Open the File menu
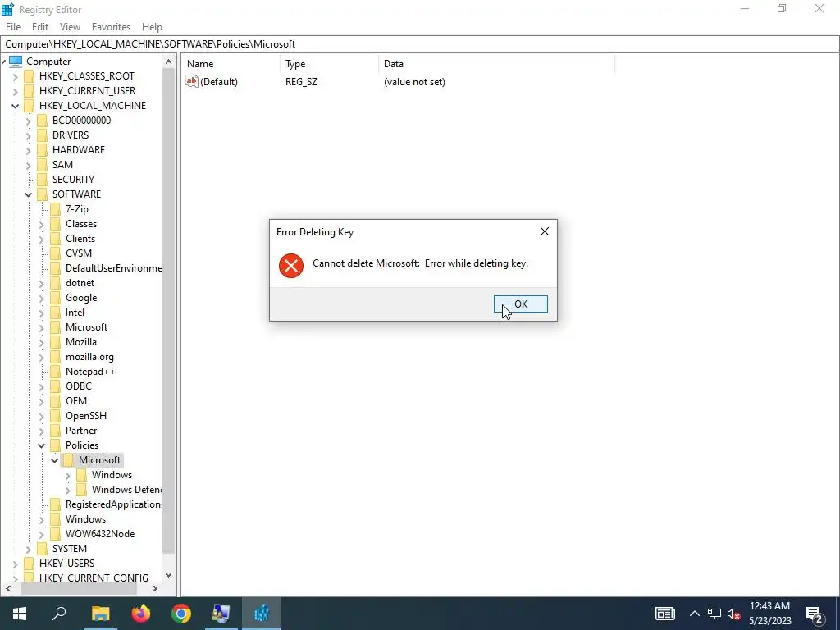The image size is (840, 630). (x=13, y=27)
